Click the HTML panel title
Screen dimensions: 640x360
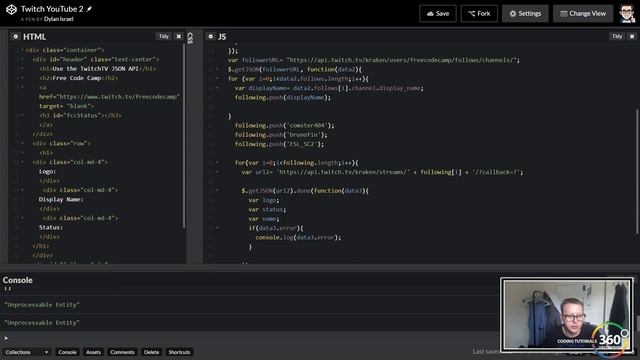coord(34,37)
